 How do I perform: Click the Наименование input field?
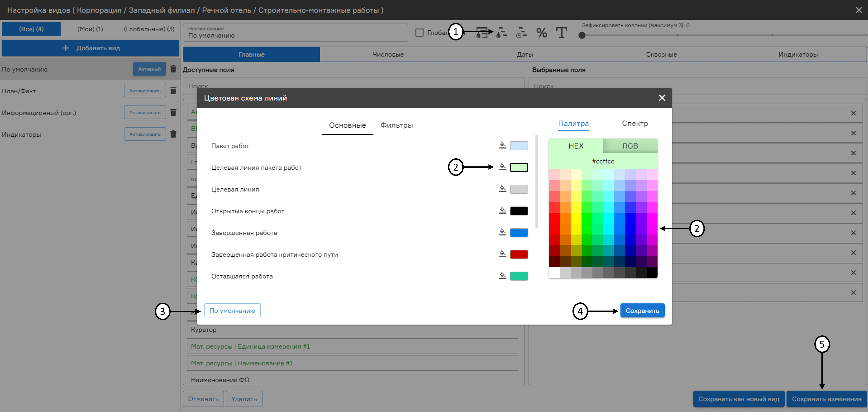(296, 32)
